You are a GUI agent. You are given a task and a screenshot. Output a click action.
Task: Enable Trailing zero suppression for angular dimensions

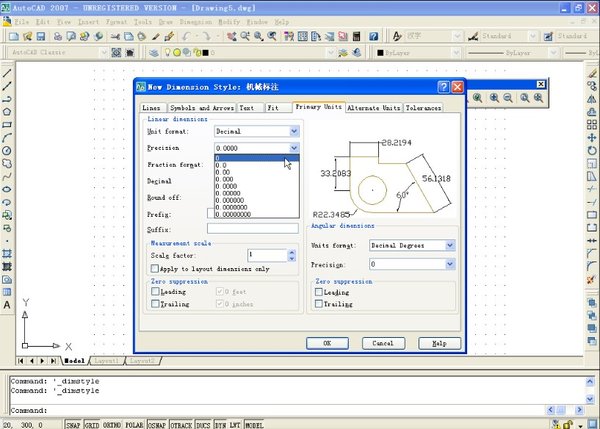pos(318,304)
